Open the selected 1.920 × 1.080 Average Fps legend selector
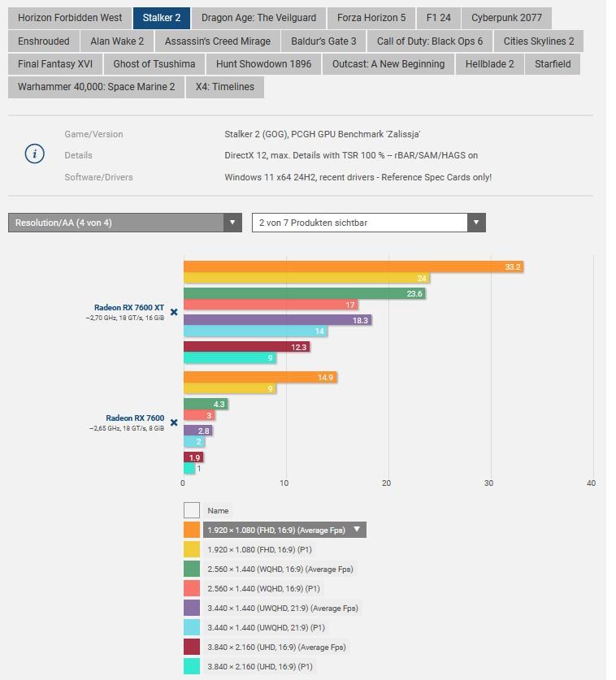616x680 pixels. click(x=284, y=530)
